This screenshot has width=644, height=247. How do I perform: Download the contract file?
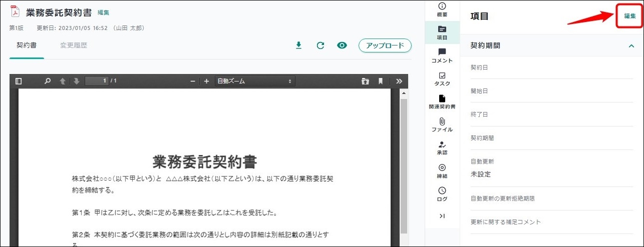click(x=299, y=45)
